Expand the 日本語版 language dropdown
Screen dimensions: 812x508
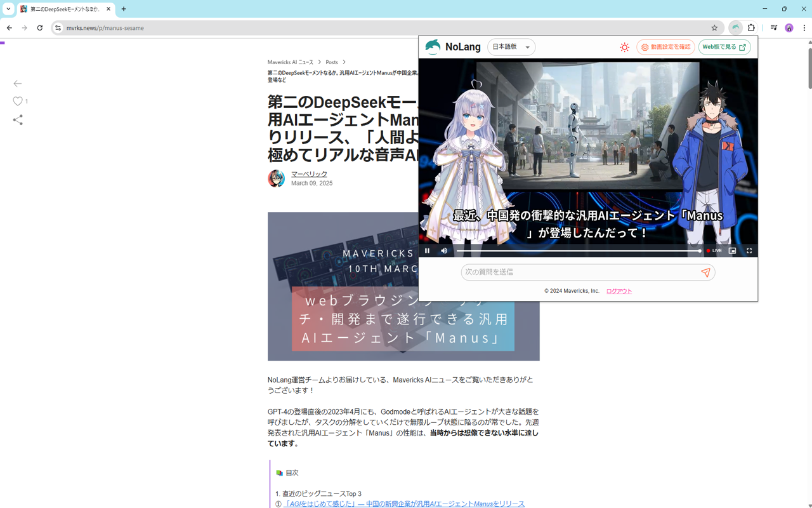coord(511,47)
